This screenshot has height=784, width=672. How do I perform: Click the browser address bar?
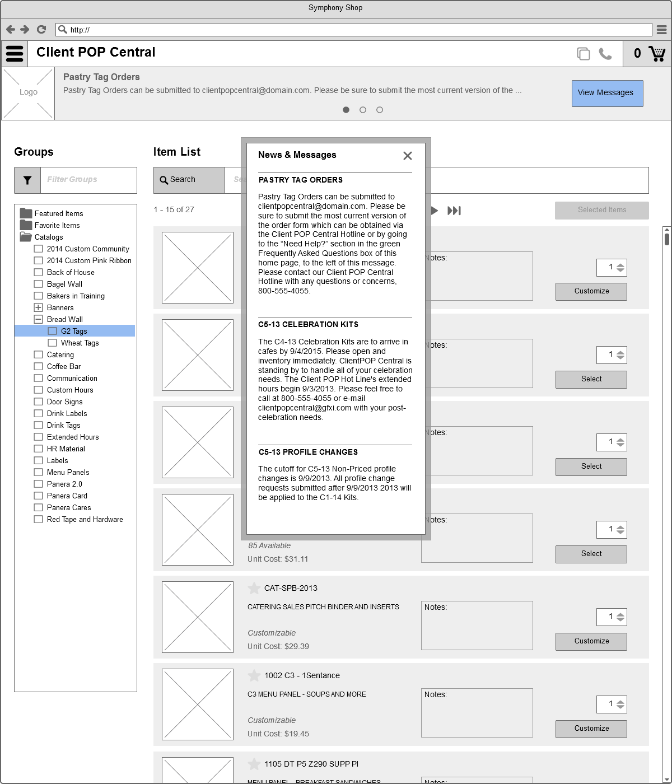(354, 30)
